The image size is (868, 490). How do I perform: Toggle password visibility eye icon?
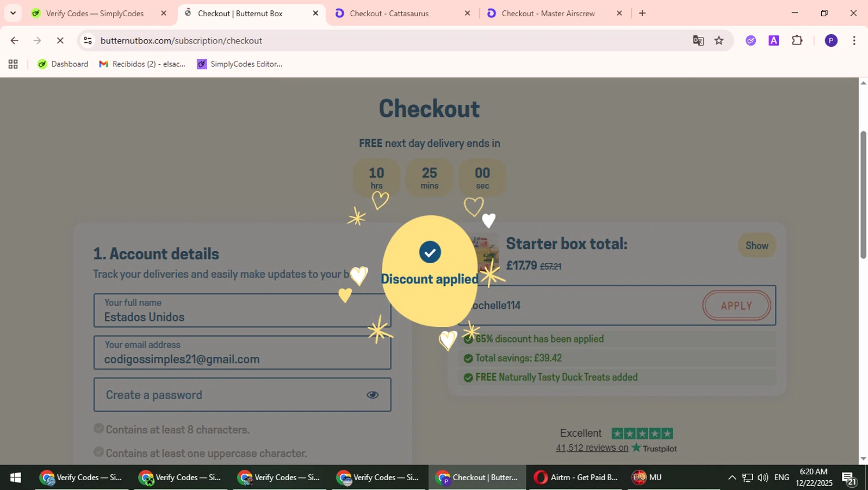pos(372,395)
